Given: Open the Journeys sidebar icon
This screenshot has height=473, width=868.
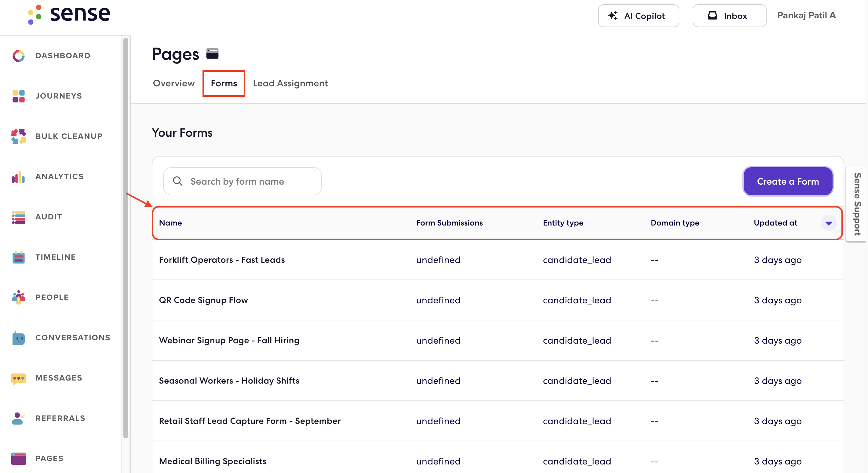Looking at the screenshot, I should coord(19,96).
